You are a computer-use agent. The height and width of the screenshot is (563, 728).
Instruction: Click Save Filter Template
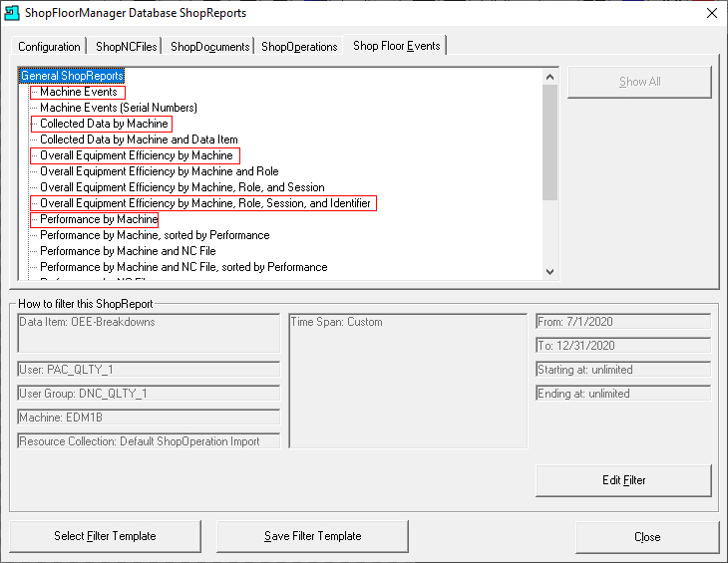point(312,536)
